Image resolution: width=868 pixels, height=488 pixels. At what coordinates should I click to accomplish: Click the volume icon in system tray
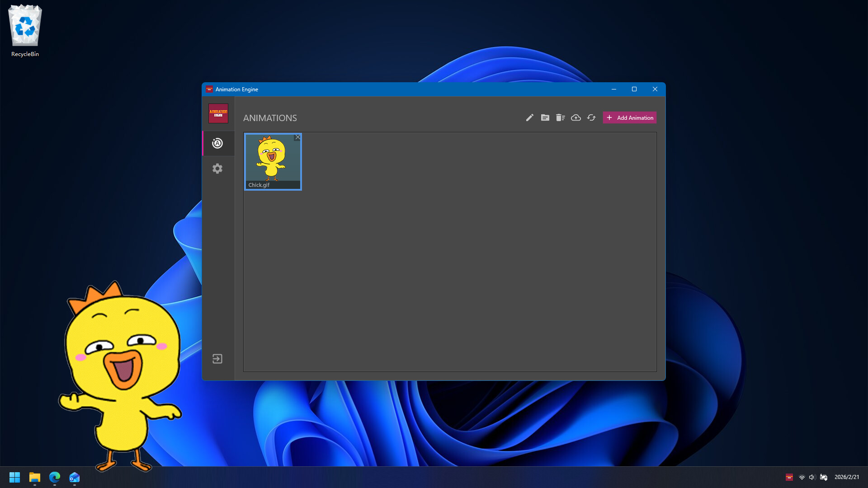pos(812,477)
